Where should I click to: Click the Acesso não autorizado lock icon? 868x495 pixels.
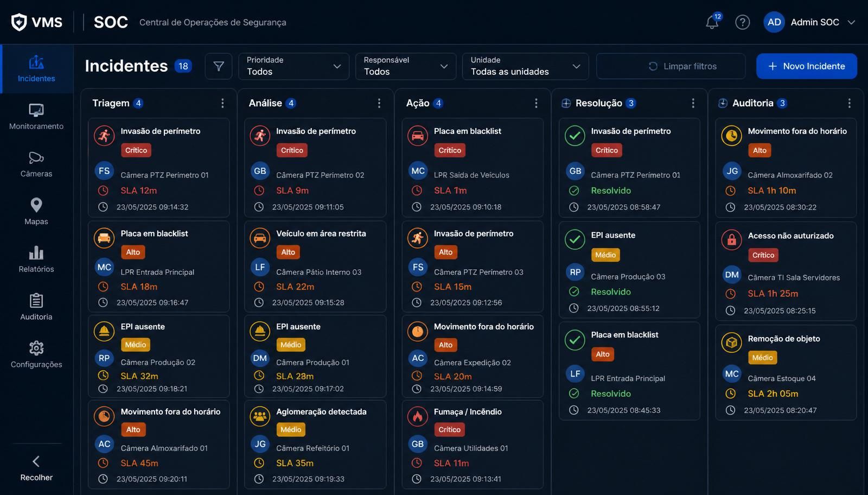point(731,239)
